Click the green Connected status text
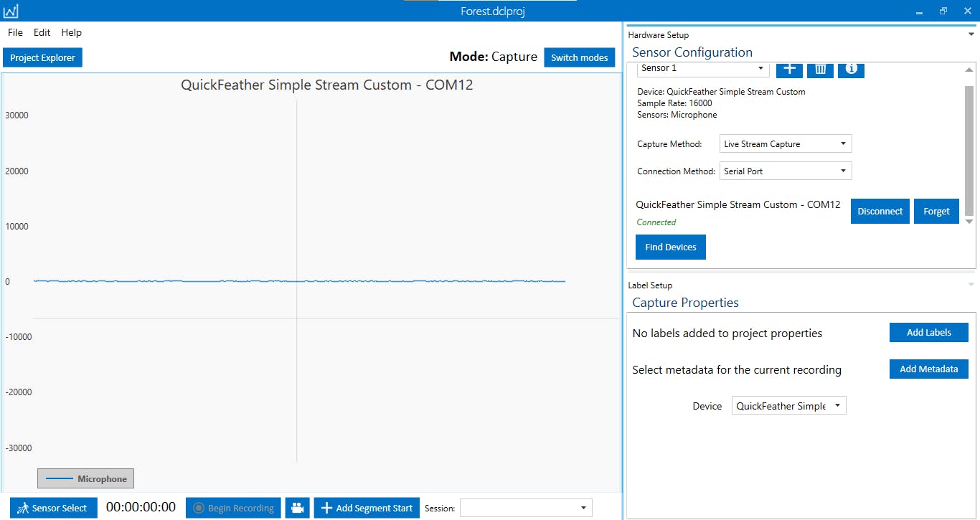980x520 pixels. click(x=656, y=222)
